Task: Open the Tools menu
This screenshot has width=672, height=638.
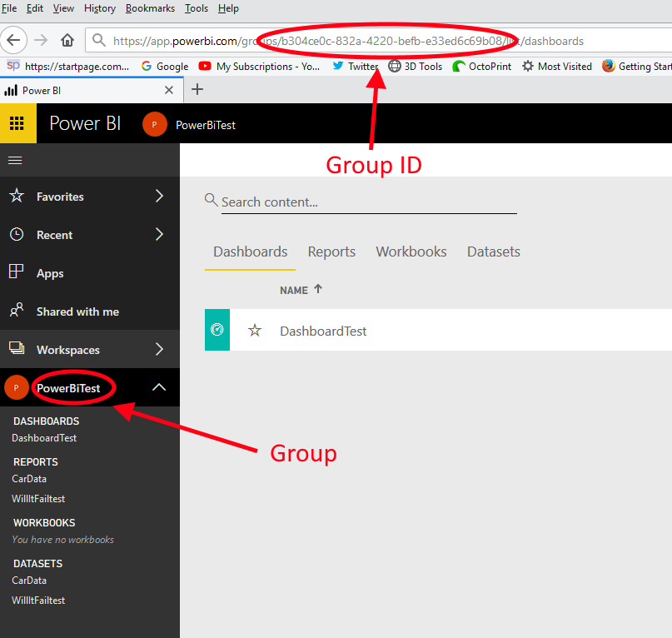Action: 197,8
